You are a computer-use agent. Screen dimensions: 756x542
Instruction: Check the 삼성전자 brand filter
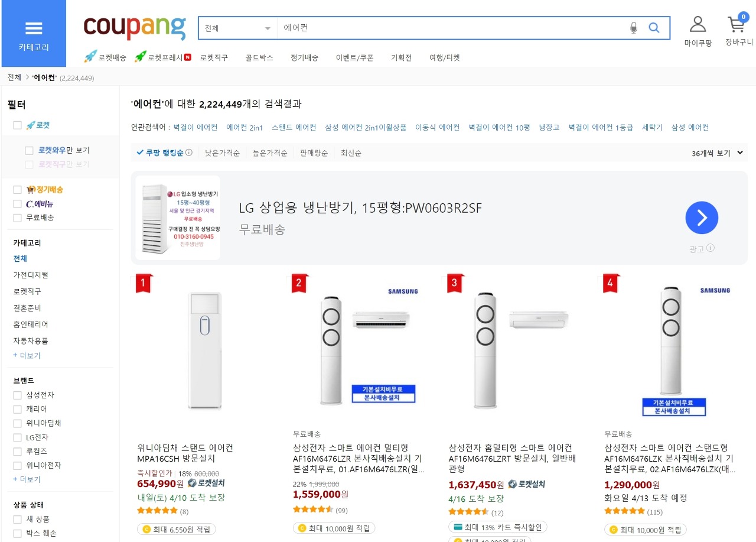pos(18,395)
